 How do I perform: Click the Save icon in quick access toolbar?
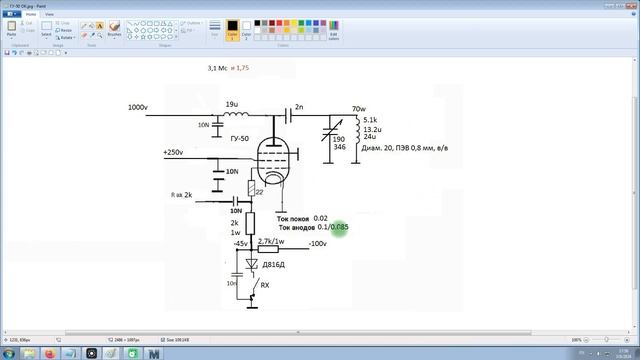[x=7, y=53]
